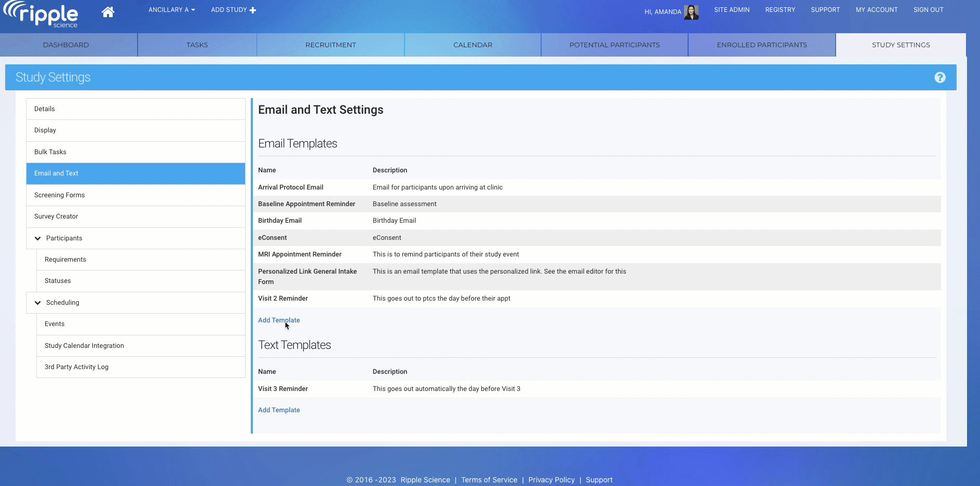Open Privacy Policy footer link
Viewport: 980px width, 486px height.
pyautogui.click(x=551, y=480)
